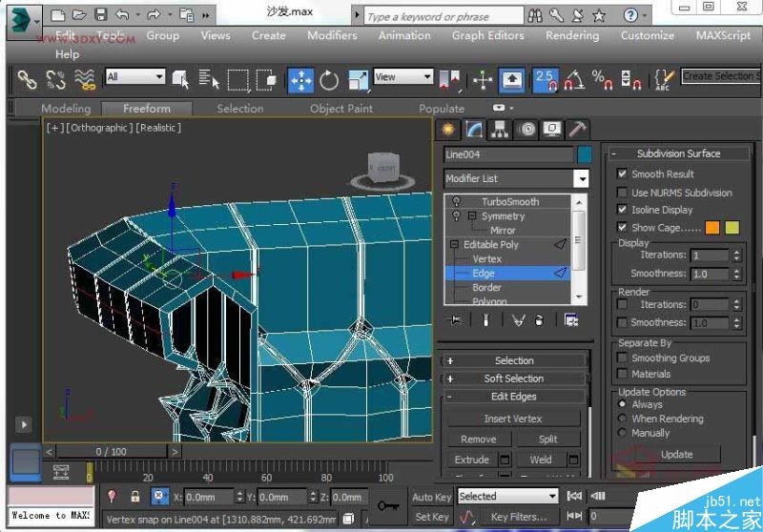
Task: Open the Hierarchy command panel tab
Action: tap(500, 130)
